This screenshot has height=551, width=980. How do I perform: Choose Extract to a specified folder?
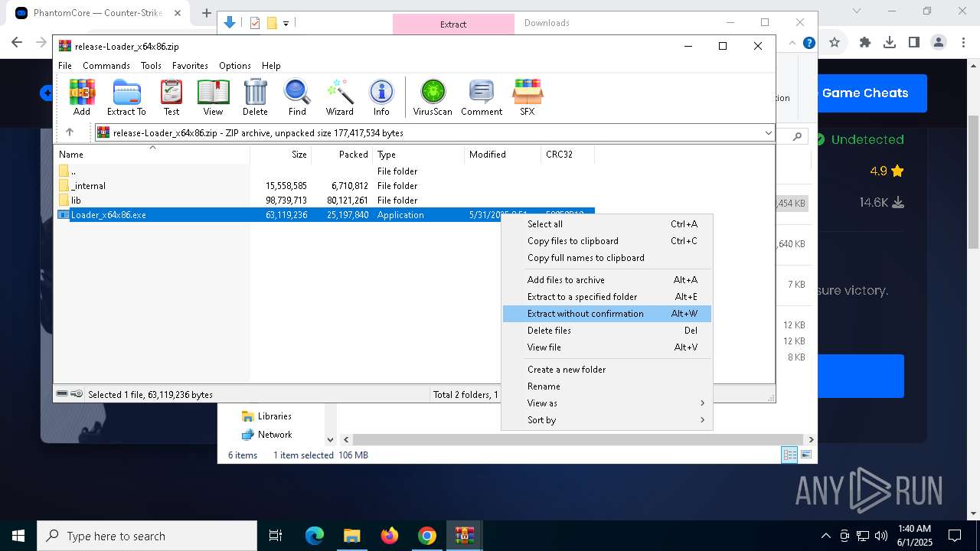(x=607, y=297)
